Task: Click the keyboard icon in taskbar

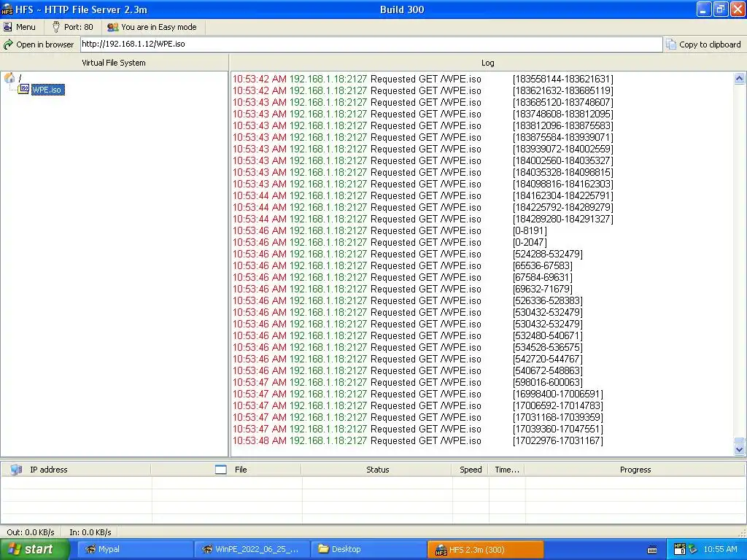Action: click(x=652, y=550)
